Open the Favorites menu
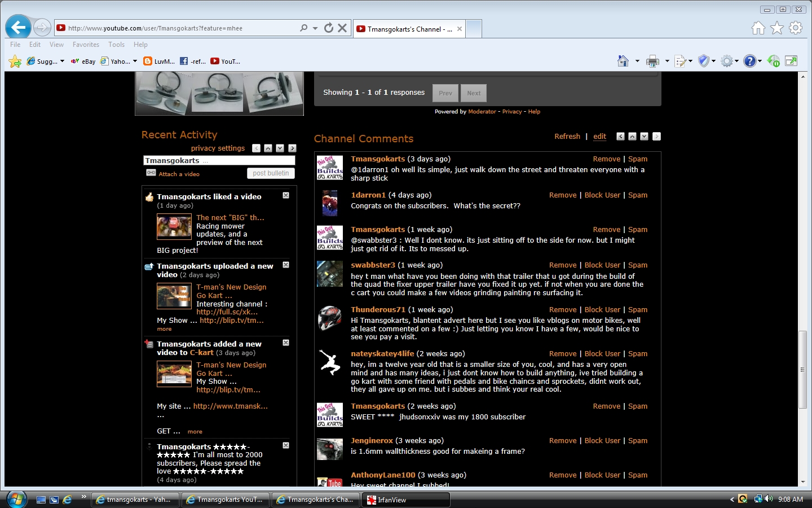Image resolution: width=812 pixels, height=508 pixels. 86,45
